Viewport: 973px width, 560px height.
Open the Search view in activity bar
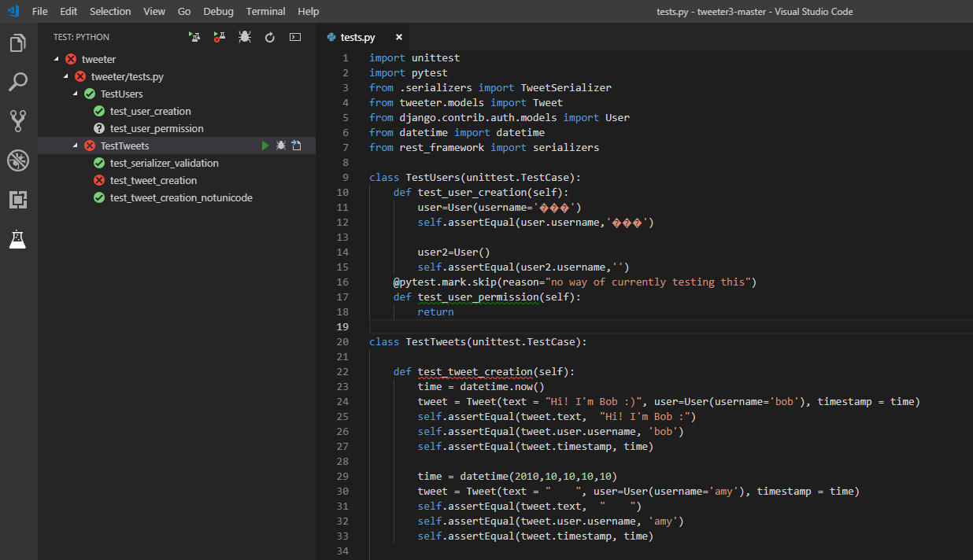[x=18, y=82]
